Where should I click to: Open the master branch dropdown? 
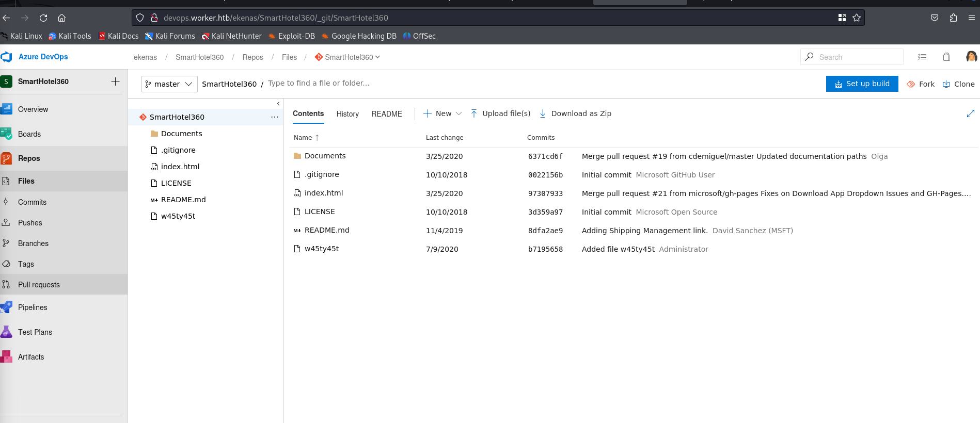point(169,84)
